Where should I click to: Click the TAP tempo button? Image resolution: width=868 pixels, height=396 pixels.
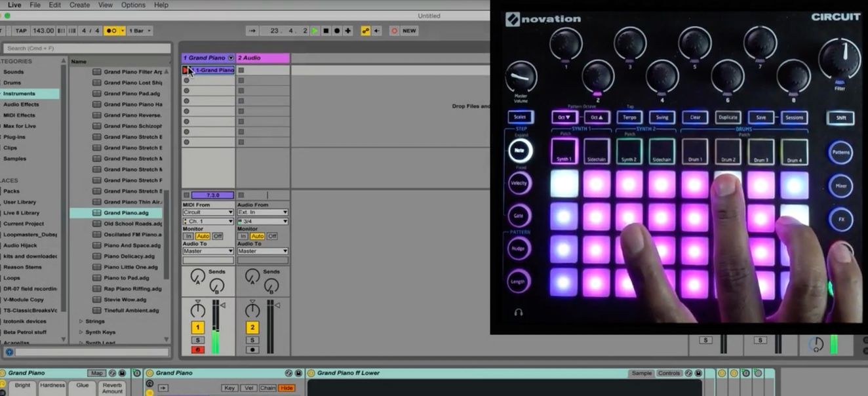pyautogui.click(x=21, y=31)
